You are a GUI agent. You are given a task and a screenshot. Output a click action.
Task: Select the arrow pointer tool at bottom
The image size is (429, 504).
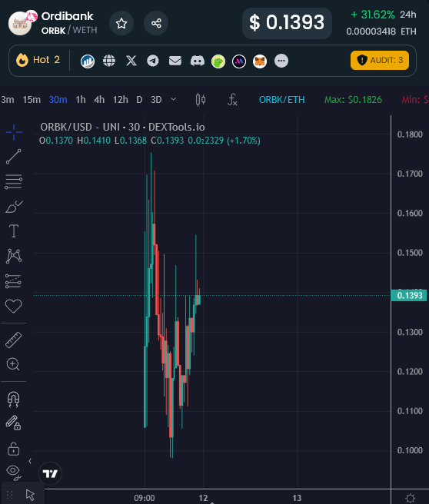coord(30,495)
